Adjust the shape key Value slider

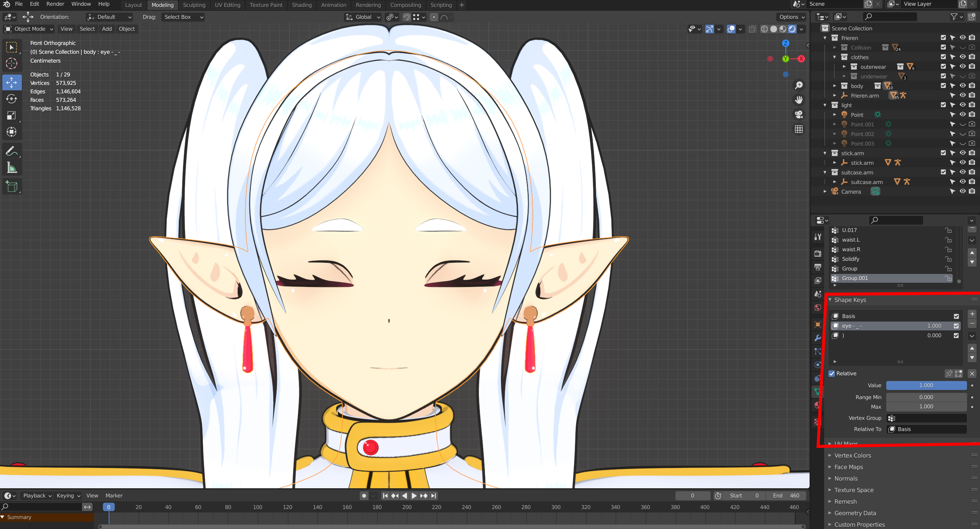926,385
